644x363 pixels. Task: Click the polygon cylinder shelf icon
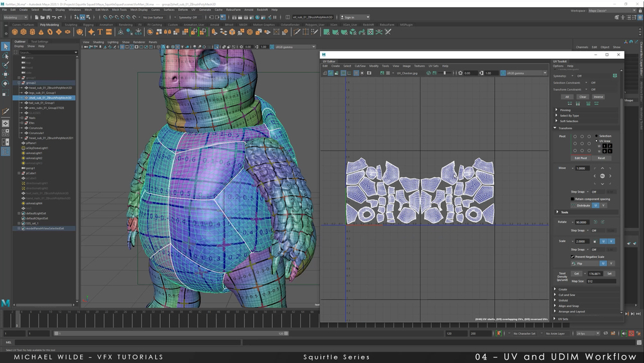coord(32,31)
